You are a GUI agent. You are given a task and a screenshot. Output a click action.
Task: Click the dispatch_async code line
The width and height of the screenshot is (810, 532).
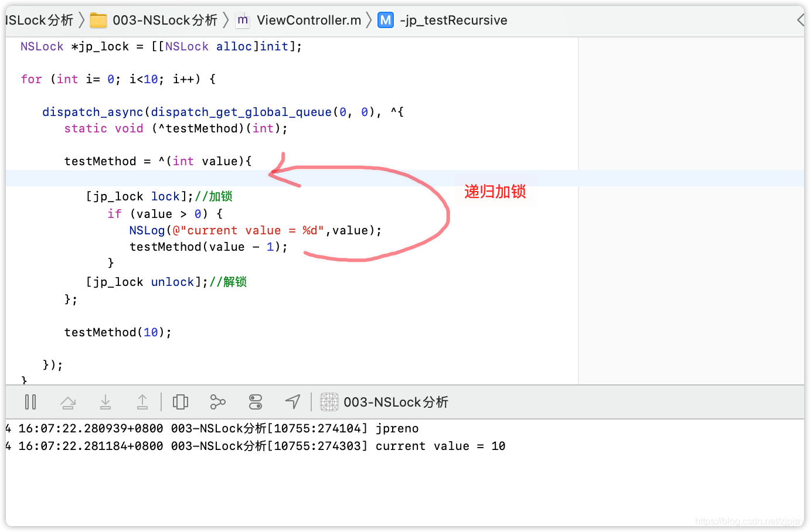tap(223, 112)
